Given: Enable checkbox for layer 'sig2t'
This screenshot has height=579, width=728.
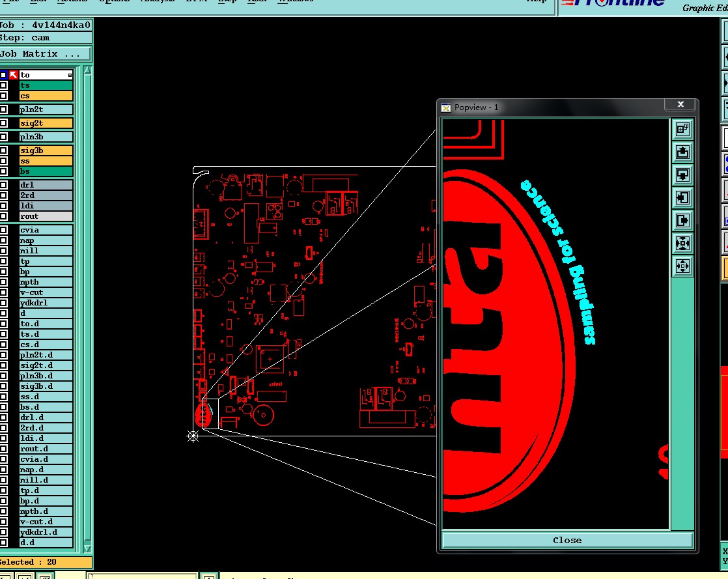Looking at the screenshot, I should tap(3, 123).
